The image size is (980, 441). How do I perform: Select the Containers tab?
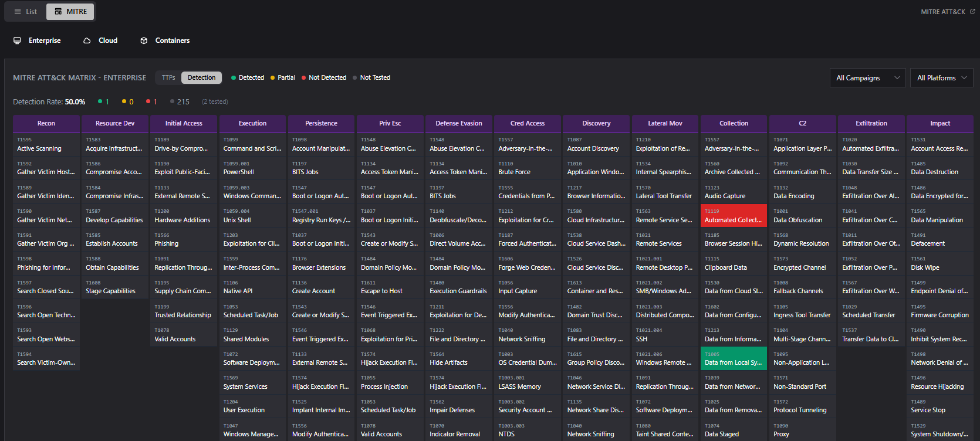[172, 40]
